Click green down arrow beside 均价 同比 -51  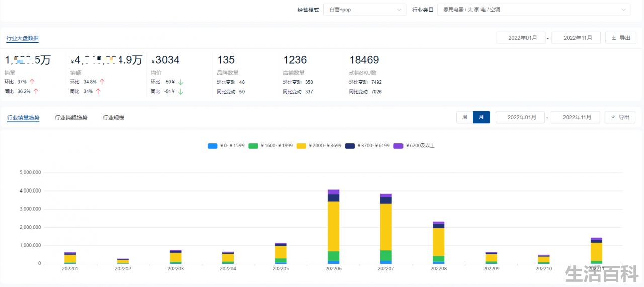tap(181, 91)
